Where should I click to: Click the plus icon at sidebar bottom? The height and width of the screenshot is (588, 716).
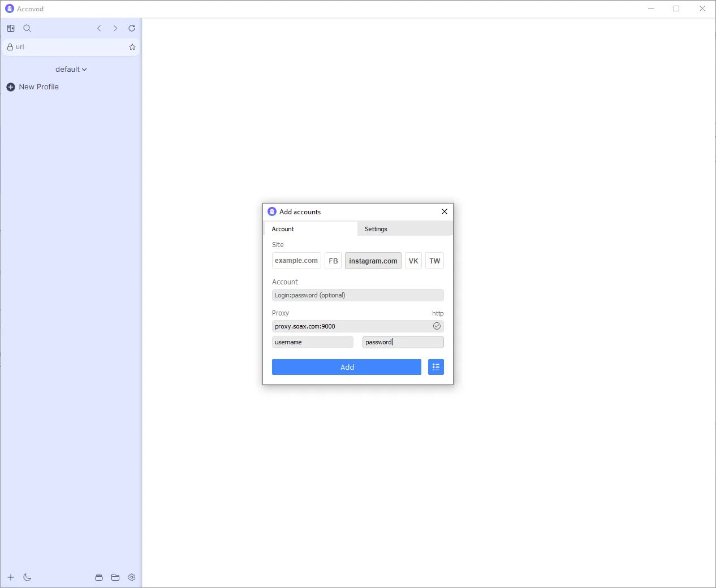coord(11,577)
